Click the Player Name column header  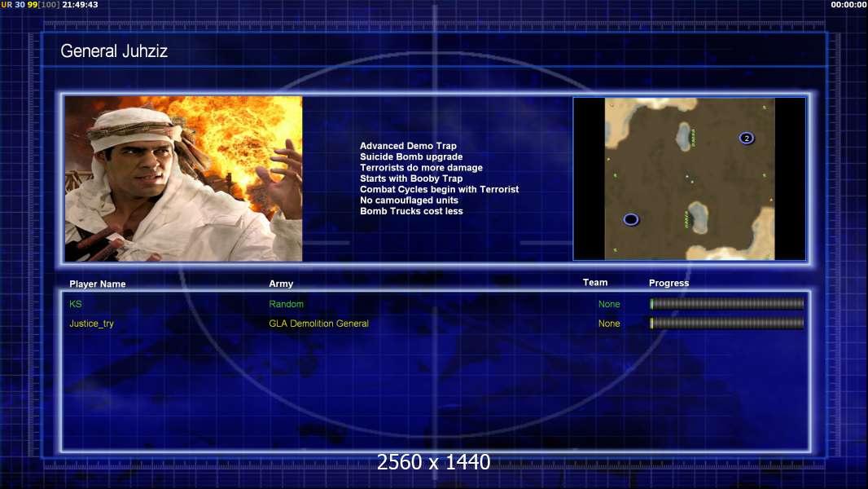pos(98,284)
